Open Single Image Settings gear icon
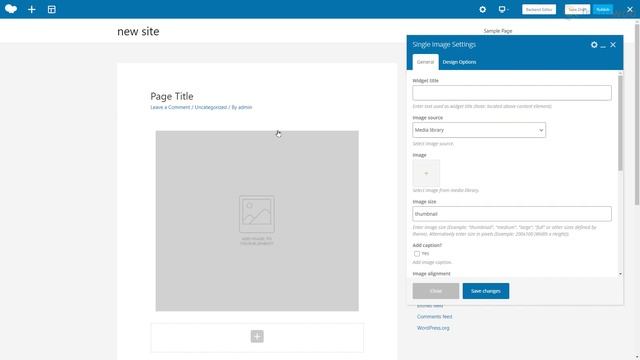The image size is (640, 360). click(x=594, y=44)
